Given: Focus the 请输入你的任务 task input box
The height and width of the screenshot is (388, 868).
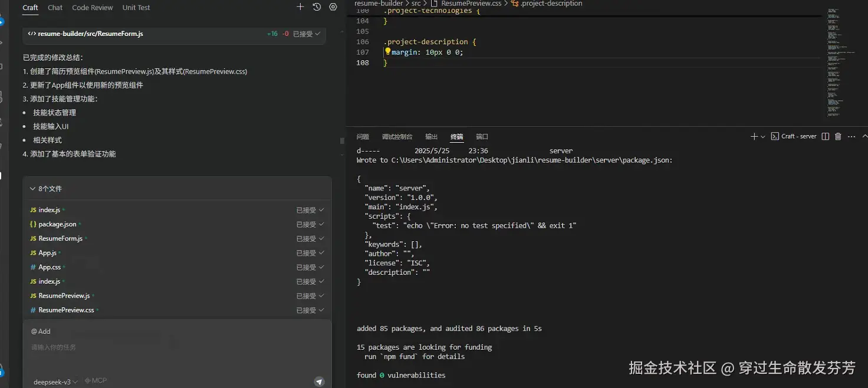Looking at the screenshot, I should pos(177,347).
